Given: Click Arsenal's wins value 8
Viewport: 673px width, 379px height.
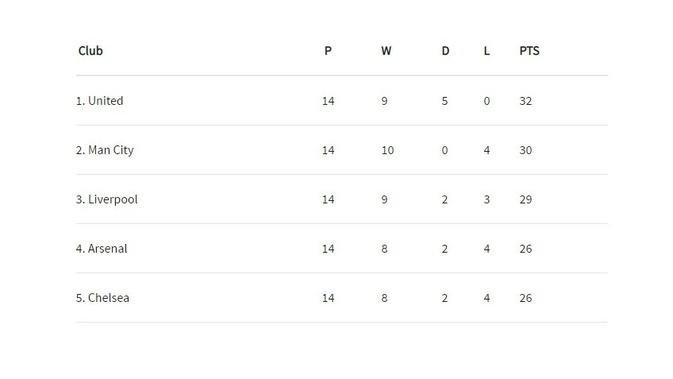Looking at the screenshot, I should click(385, 249).
